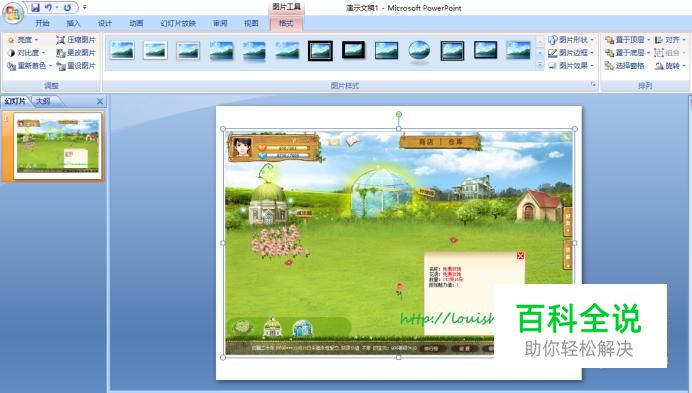This screenshot has width=692, height=393.
Task: Apply the sixth soft-edge picture style
Action: coord(287,50)
